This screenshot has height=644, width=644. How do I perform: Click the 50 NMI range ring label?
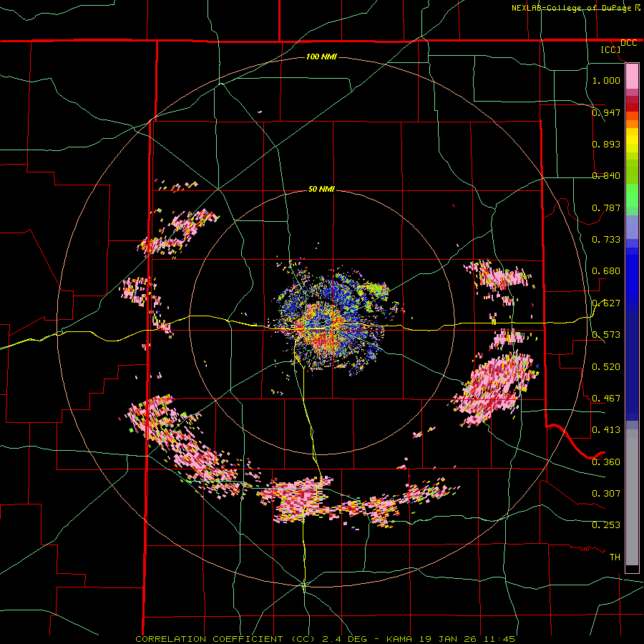[x=321, y=189]
